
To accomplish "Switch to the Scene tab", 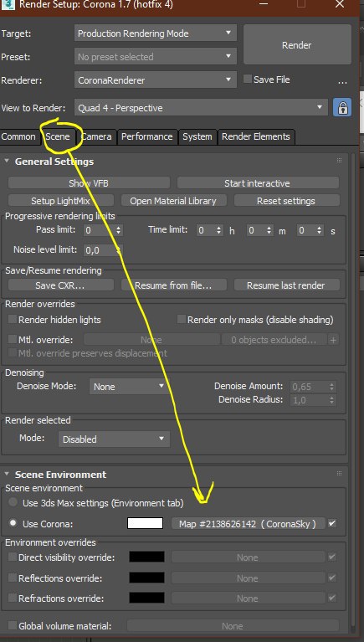I will pos(58,136).
